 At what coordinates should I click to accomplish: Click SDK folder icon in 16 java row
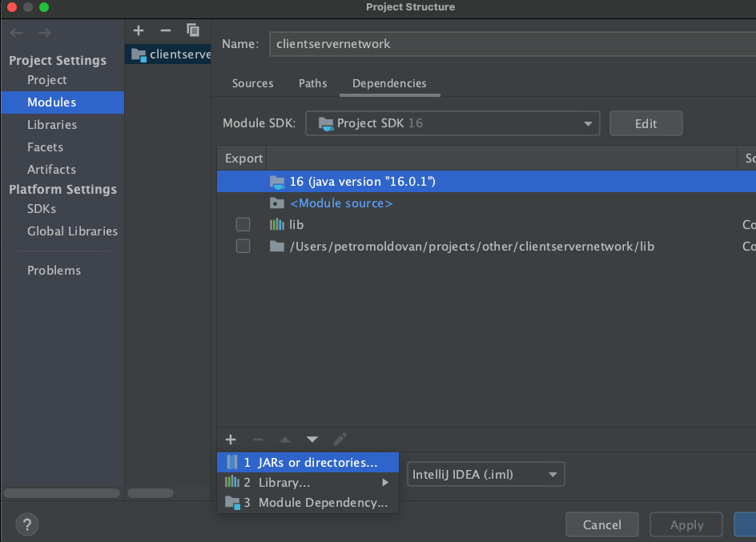tap(277, 182)
